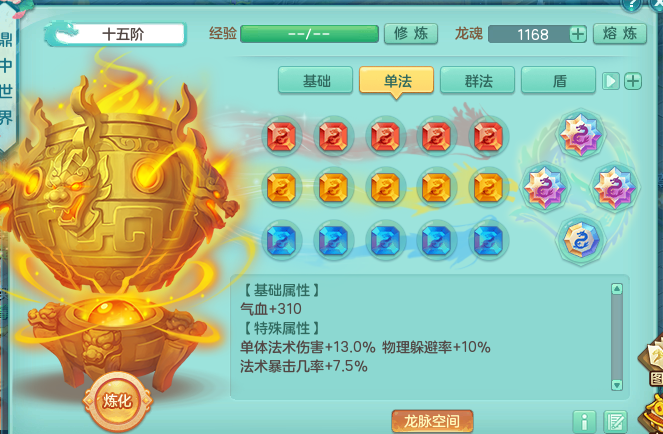Click the 熔炼 button
This screenshot has height=434, width=663.
click(619, 33)
